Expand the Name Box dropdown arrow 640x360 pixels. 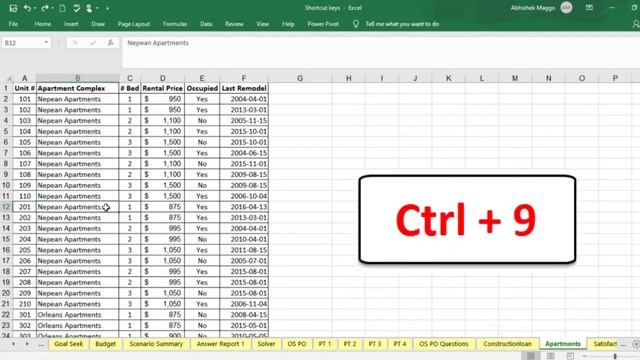[46, 42]
